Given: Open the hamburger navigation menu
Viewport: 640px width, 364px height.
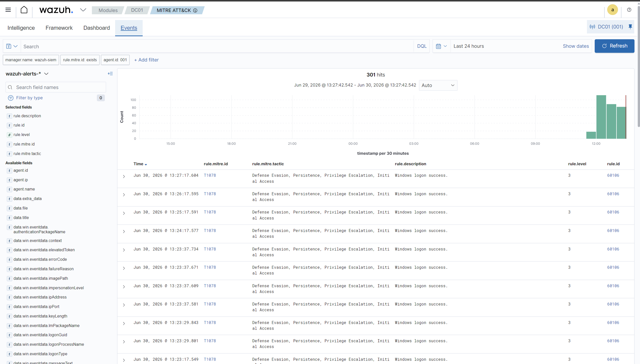Looking at the screenshot, I should click(x=8, y=10).
